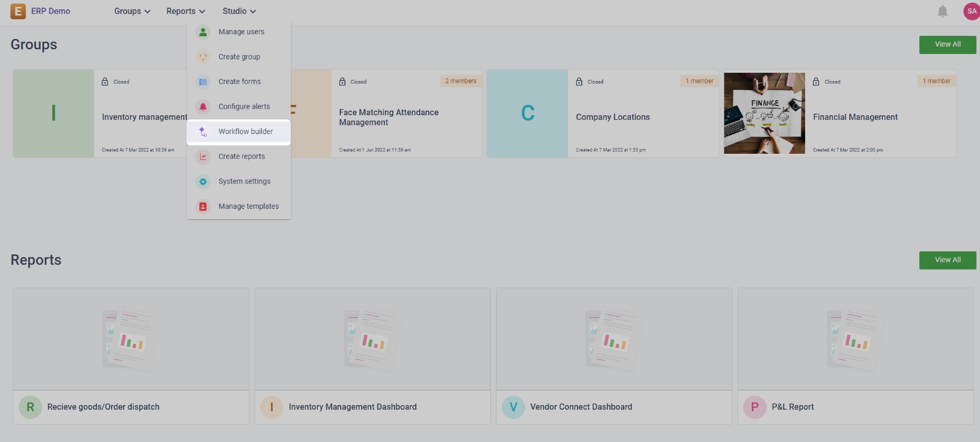The height and width of the screenshot is (442, 980).
Task: Click the Configure alerts bell icon
Action: (x=203, y=107)
